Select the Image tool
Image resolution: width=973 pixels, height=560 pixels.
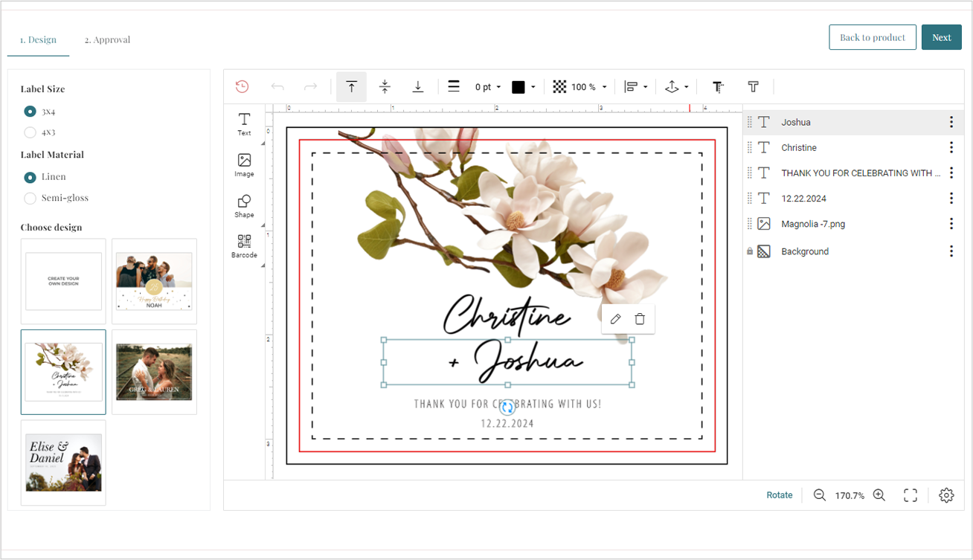coord(244,165)
